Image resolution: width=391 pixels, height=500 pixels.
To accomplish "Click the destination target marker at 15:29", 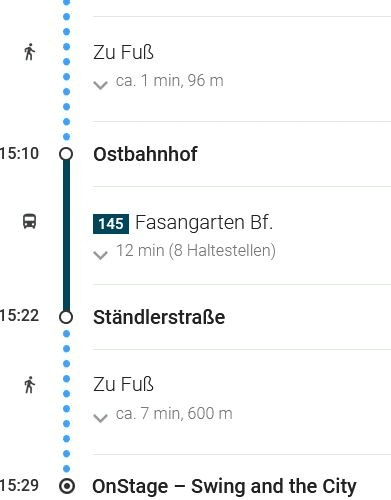I will [x=67, y=486].
